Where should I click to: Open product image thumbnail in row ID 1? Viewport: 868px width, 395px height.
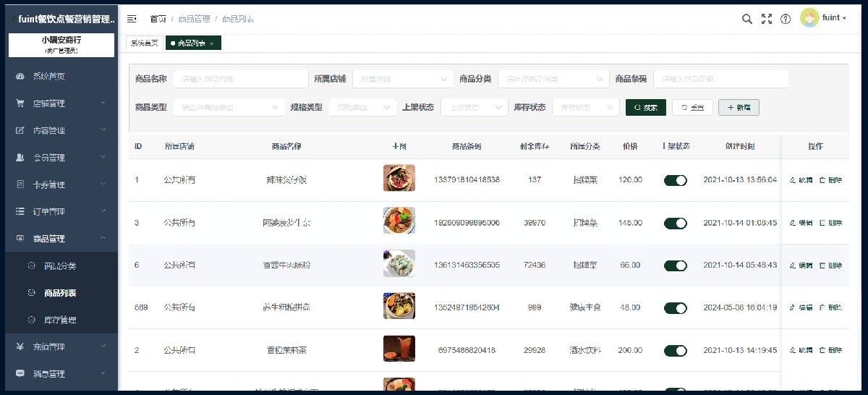[x=399, y=178]
